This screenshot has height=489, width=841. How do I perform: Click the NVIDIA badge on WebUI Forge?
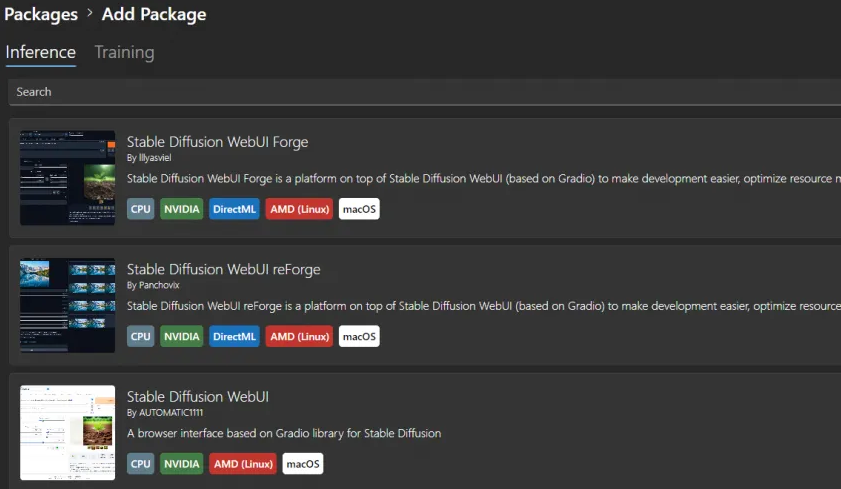click(x=181, y=209)
